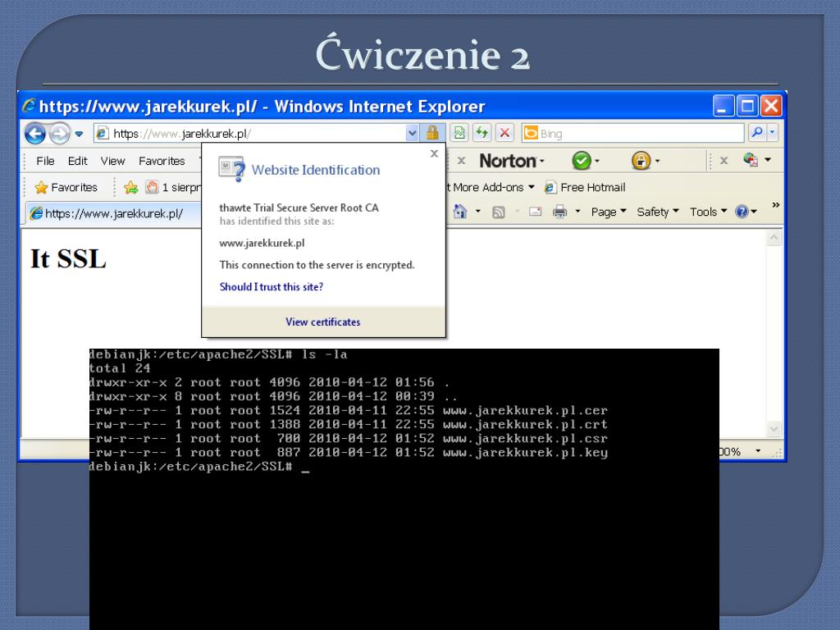Expand the command bar overflow chevron
The width and height of the screenshot is (840, 630).
[x=775, y=205]
